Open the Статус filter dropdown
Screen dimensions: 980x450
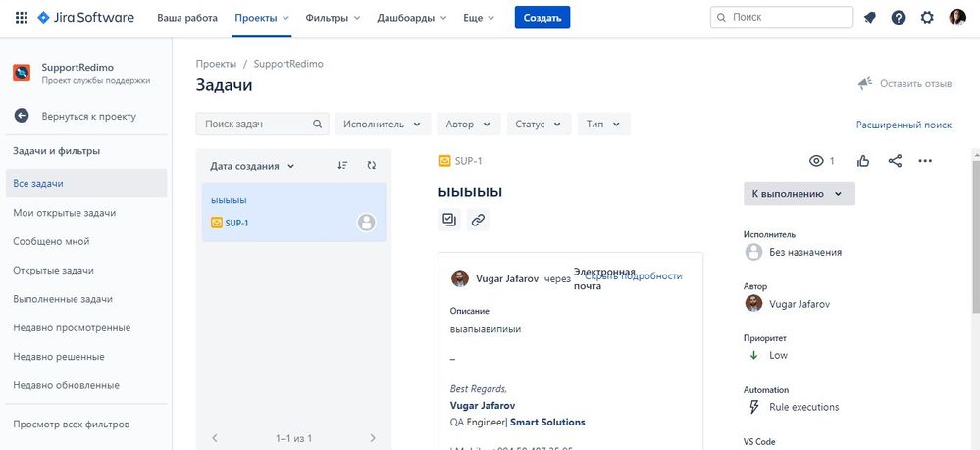(x=539, y=124)
